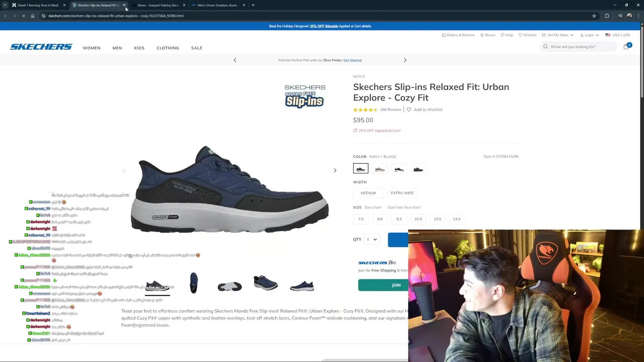The width and height of the screenshot is (644, 362).
Task: Click the shoe finder Get Started link
Action: coord(352,60)
